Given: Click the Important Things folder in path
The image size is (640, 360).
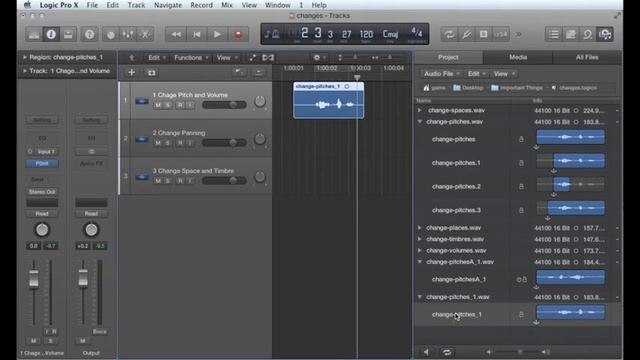Looking at the screenshot, I should [x=517, y=88].
